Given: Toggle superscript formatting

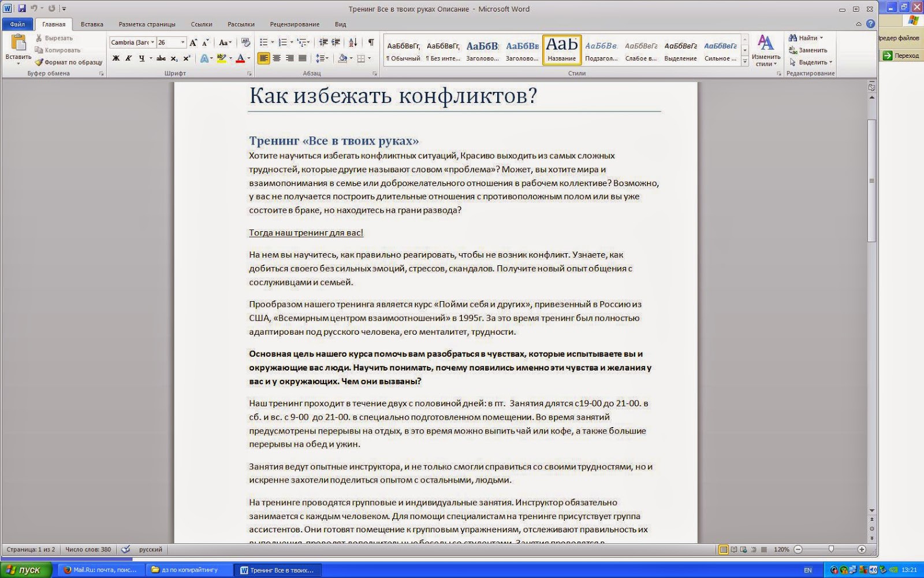Looking at the screenshot, I should pos(187,58).
